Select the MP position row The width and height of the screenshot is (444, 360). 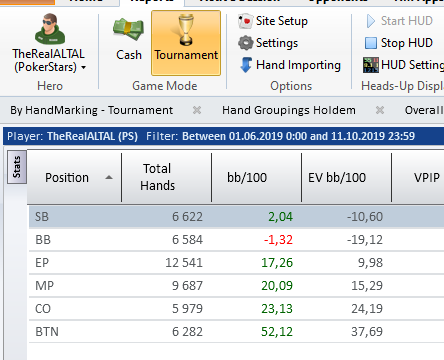[x=236, y=286]
